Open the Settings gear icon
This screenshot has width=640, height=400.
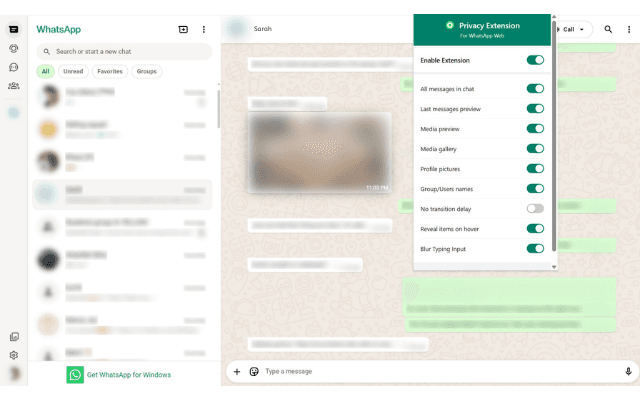14,355
